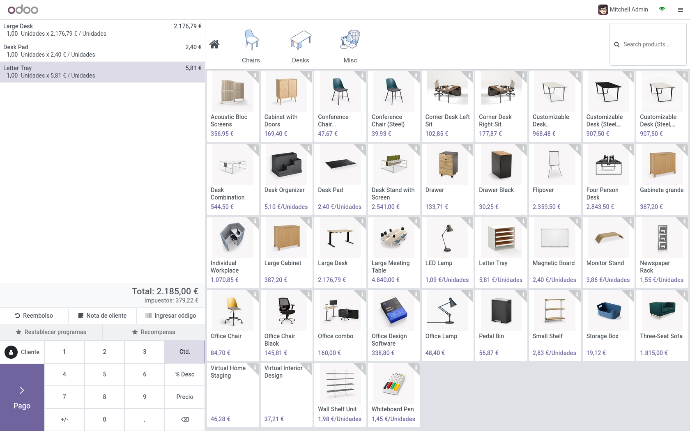Activate % Desc discount mode
The width and height of the screenshot is (690, 431).
pyautogui.click(x=185, y=374)
